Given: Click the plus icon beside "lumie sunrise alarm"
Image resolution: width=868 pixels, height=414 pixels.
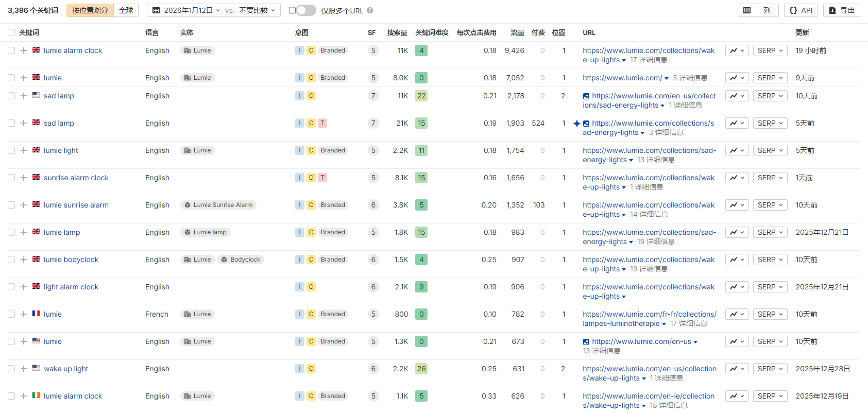Looking at the screenshot, I should pyautogui.click(x=24, y=205).
